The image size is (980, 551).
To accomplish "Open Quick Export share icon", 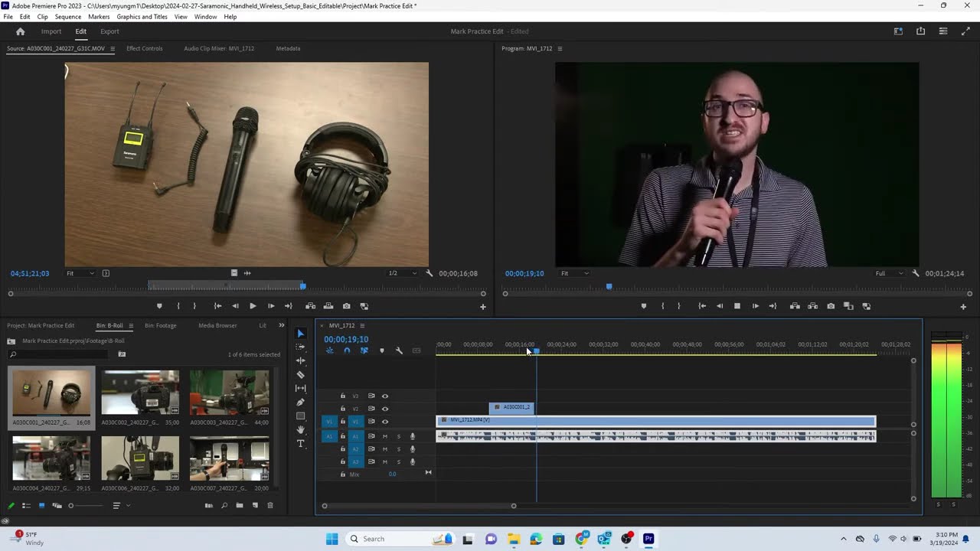I will click(x=920, y=31).
